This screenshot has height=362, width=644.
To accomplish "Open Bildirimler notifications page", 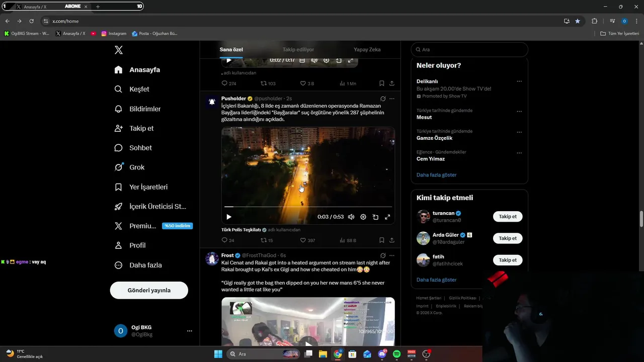I will click(137, 109).
